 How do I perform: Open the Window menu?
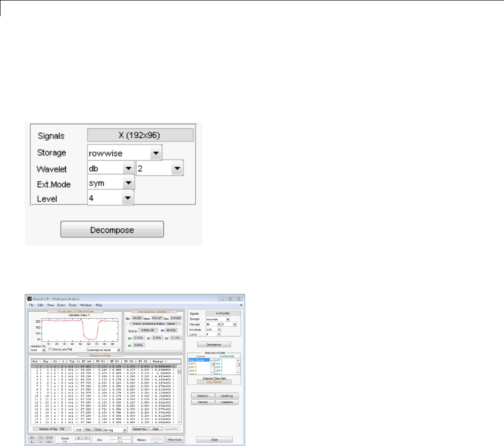[86, 305]
